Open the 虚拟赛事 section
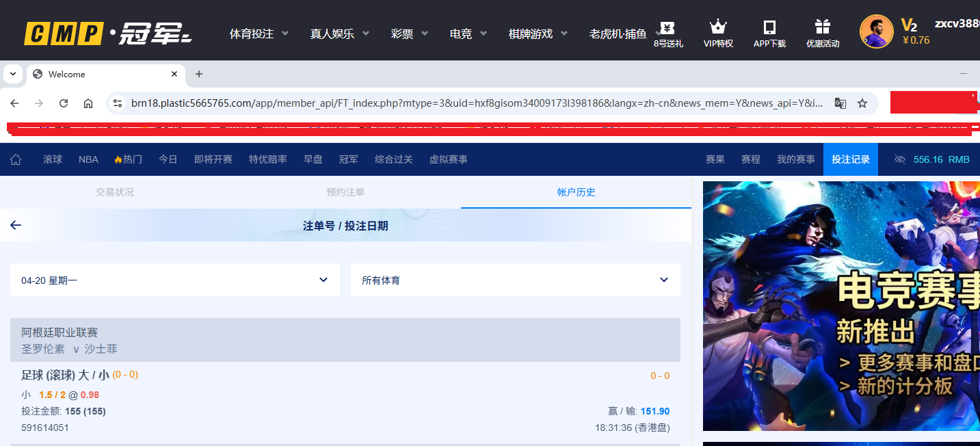Screen dimensions: 980x446 pos(449,159)
